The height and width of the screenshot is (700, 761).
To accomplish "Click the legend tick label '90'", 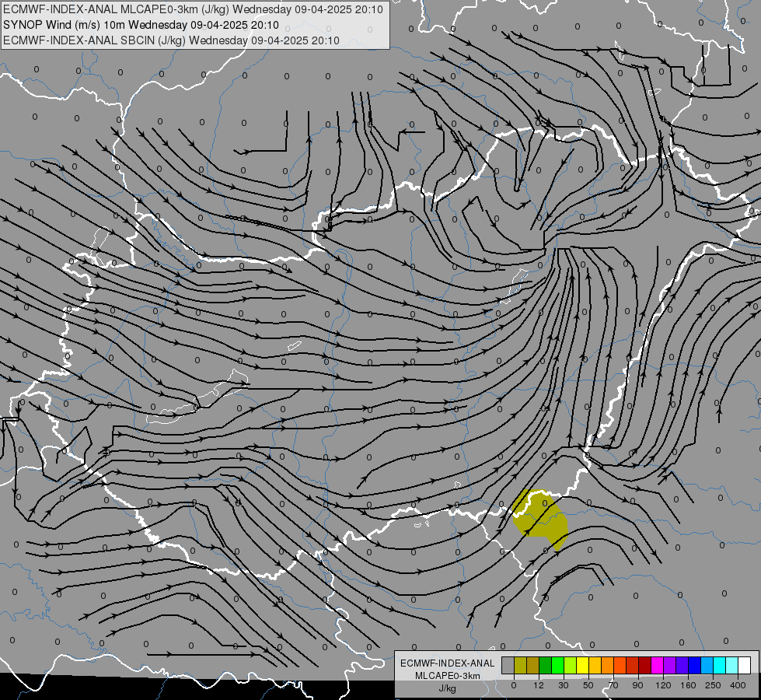I will (x=637, y=685).
